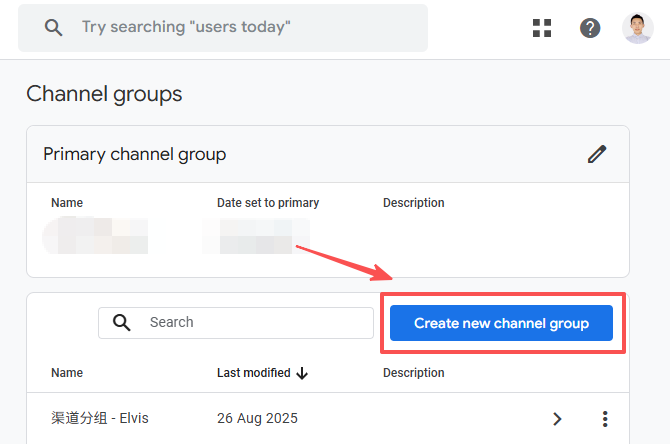670x444 pixels.
Task: Open the help question mark icon
Action: point(590,28)
